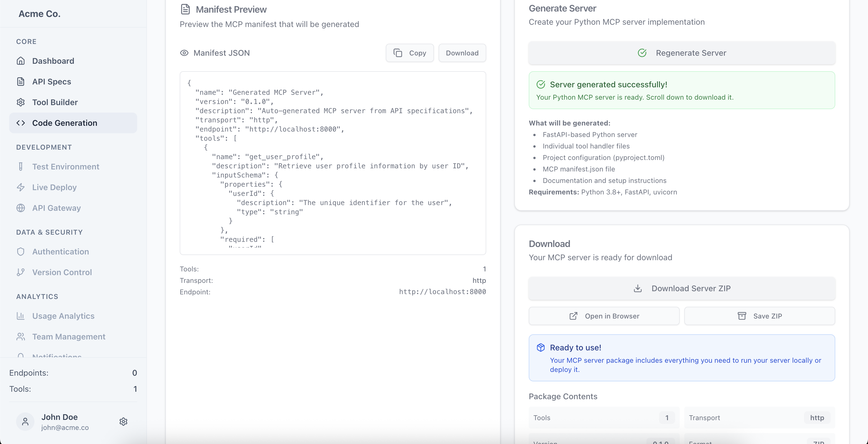The image size is (868, 444).
Task: Click the Tool Builder gear icon
Action: [21, 102]
